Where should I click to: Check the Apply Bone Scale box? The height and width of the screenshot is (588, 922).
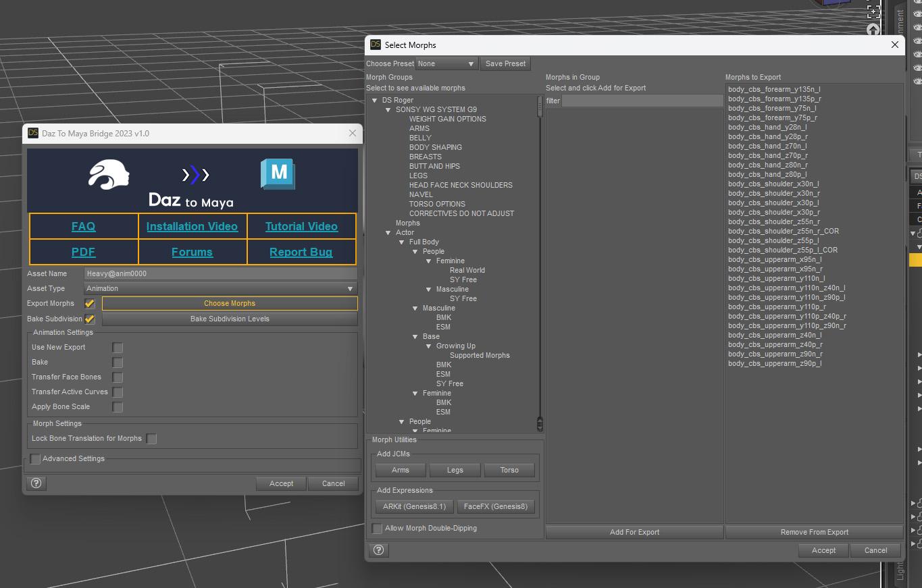[x=118, y=407]
